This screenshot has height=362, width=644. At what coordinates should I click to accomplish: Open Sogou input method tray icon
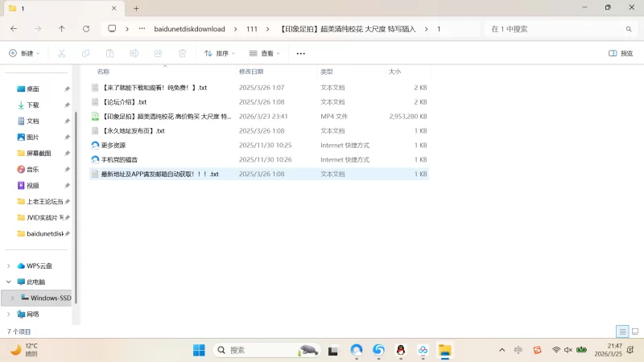537,350
